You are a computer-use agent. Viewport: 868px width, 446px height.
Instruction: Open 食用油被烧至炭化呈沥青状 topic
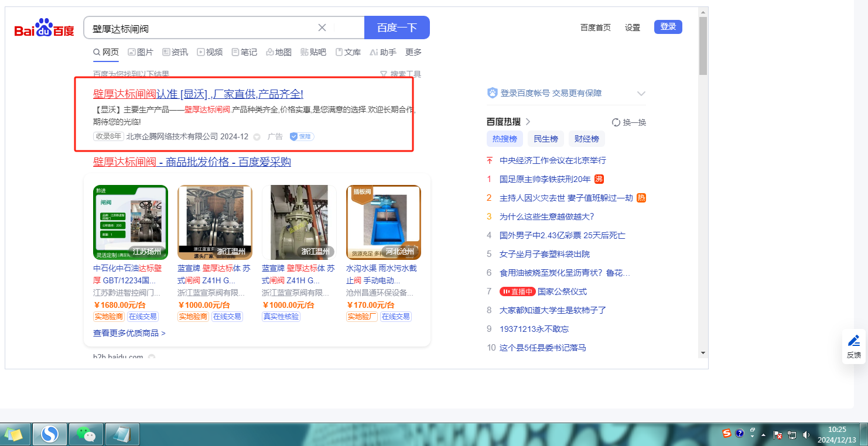pyautogui.click(x=565, y=273)
